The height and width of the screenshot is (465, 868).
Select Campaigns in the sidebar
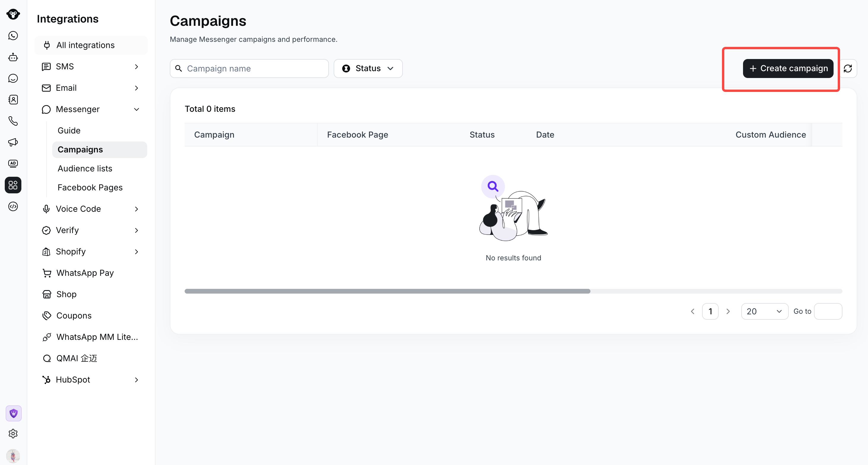pos(100,149)
